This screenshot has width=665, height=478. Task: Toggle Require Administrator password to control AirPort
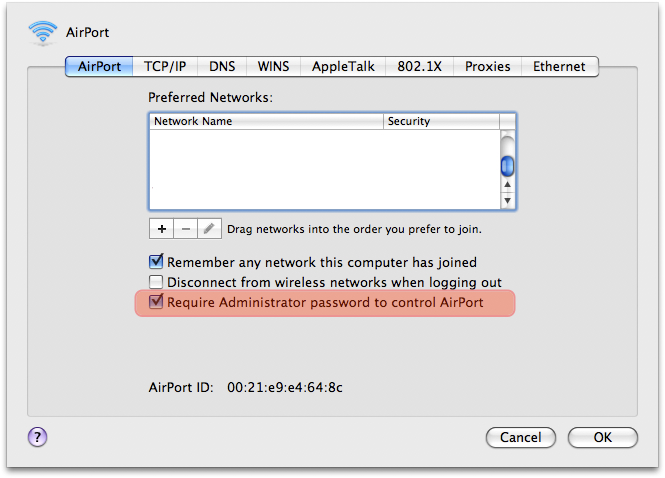(x=156, y=302)
